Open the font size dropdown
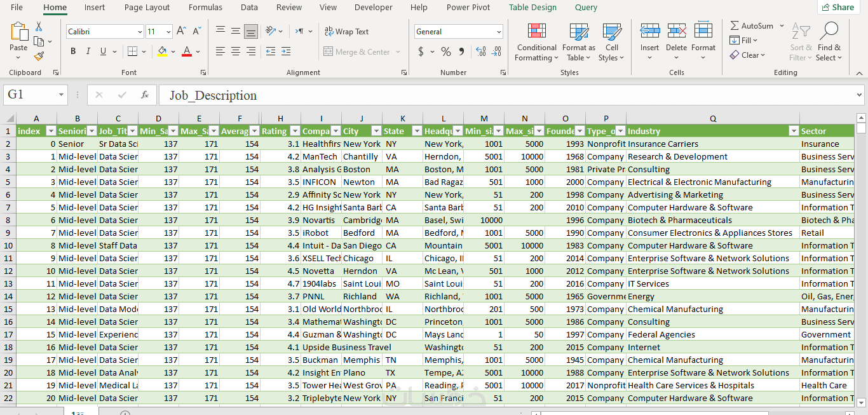The width and height of the screenshot is (868, 415). point(168,32)
